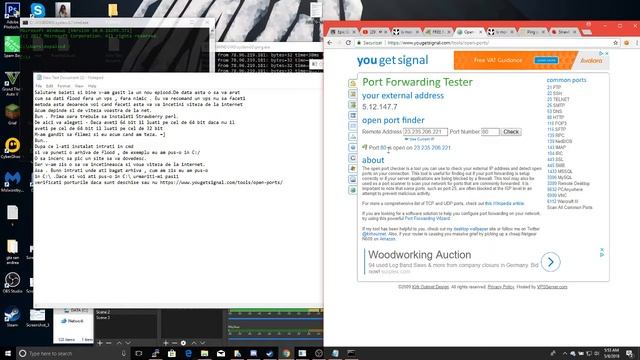This screenshot has height=360, width=640.
Task: Open Microsoft Edge from taskbar
Action: (x=188, y=353)
